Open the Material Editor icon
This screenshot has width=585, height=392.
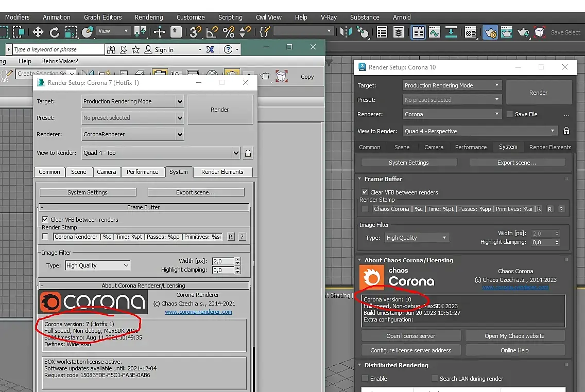tap(471, 32)
